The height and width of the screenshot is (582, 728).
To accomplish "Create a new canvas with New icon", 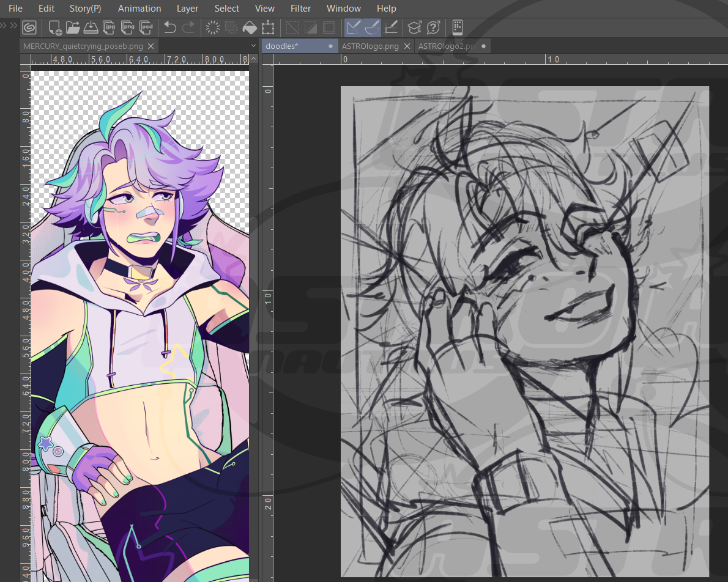I will (x=55, y=28).
